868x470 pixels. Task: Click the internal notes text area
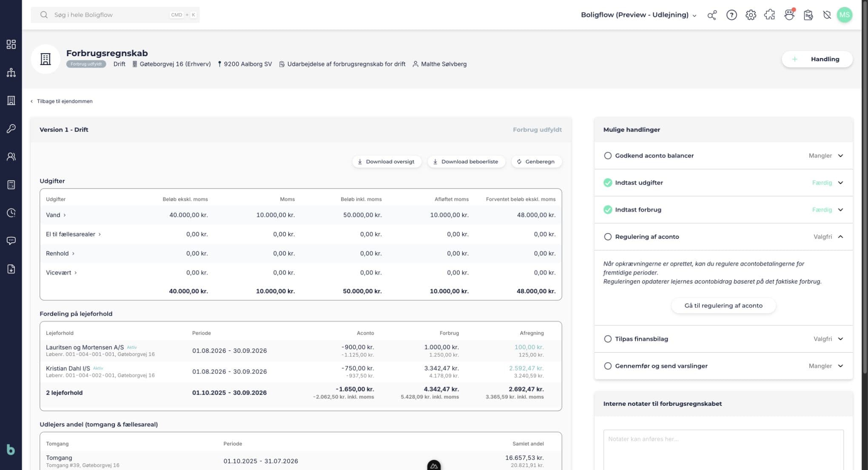723,450
